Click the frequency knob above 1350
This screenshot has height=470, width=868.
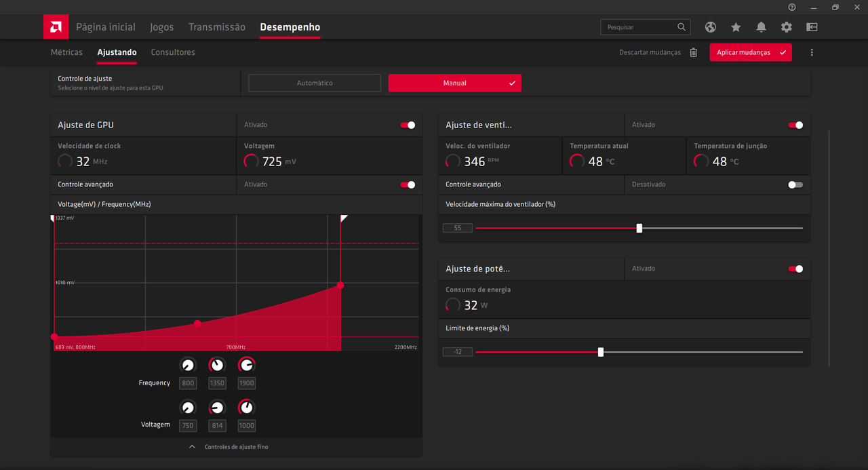pyautogui.click(x=217, y=365)
